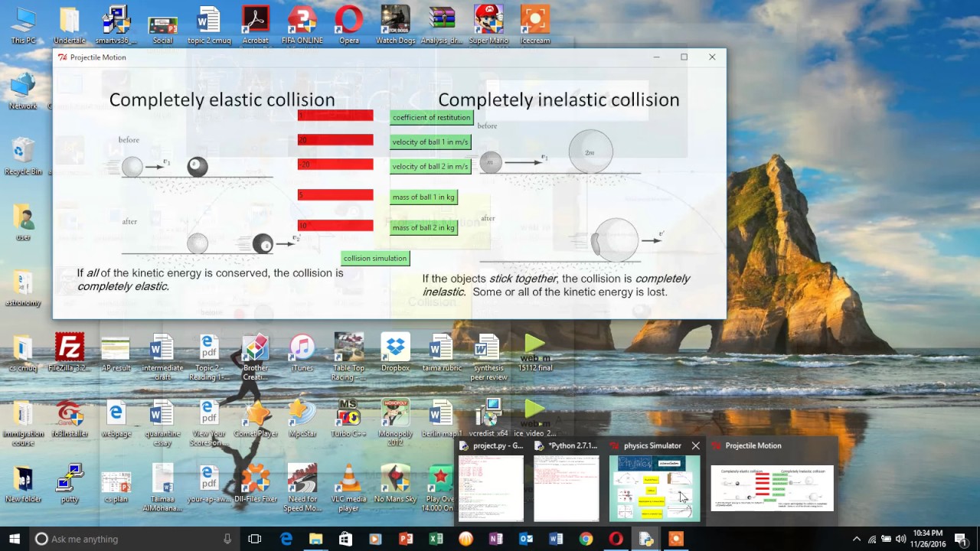980x551 pixels.
Task: Start the collision simulation
Action: click(x=375, y=258)
